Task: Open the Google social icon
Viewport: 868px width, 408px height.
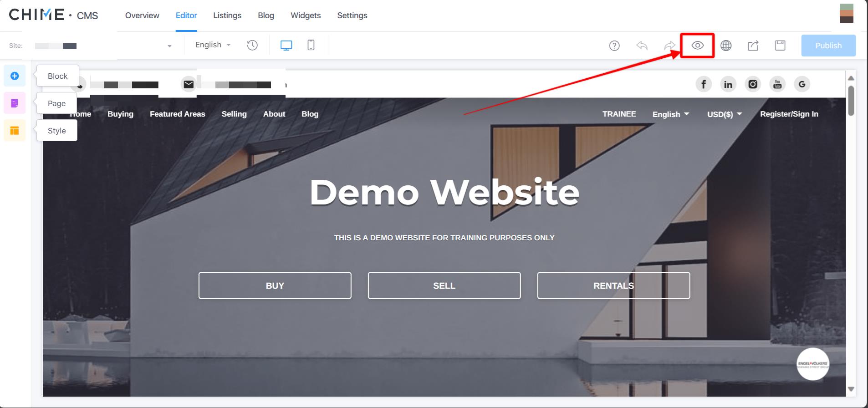Action: pyautogui.click(x=802, y=84)
